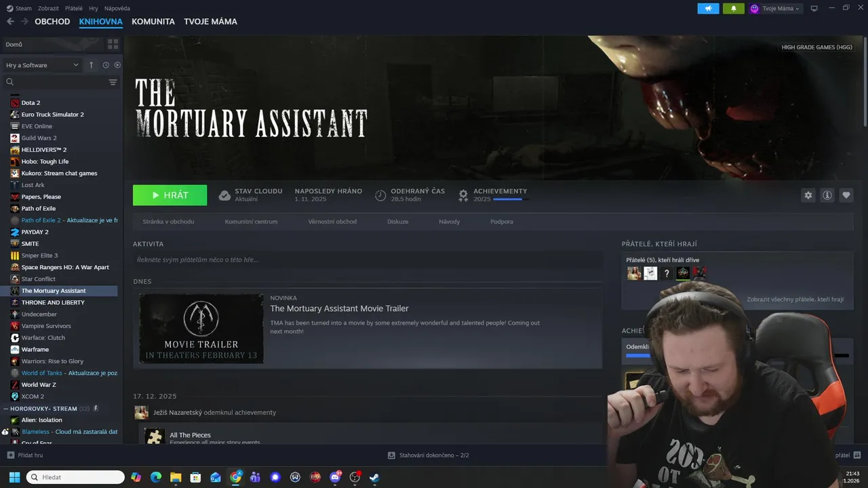868x488 pixels.
Task: Open Věrnostní obchod link
Action: click(x=332, y=222)
